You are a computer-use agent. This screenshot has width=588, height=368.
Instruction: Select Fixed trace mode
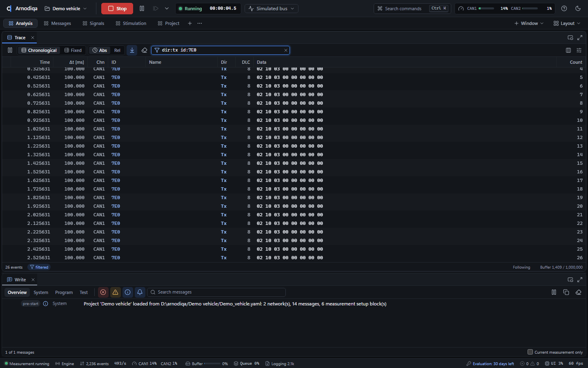tap(73, 50)
